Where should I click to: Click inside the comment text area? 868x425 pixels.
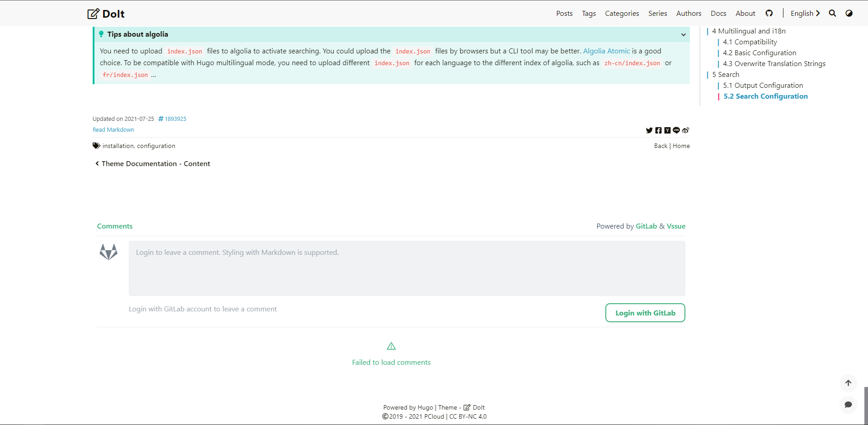click(406, 268)
